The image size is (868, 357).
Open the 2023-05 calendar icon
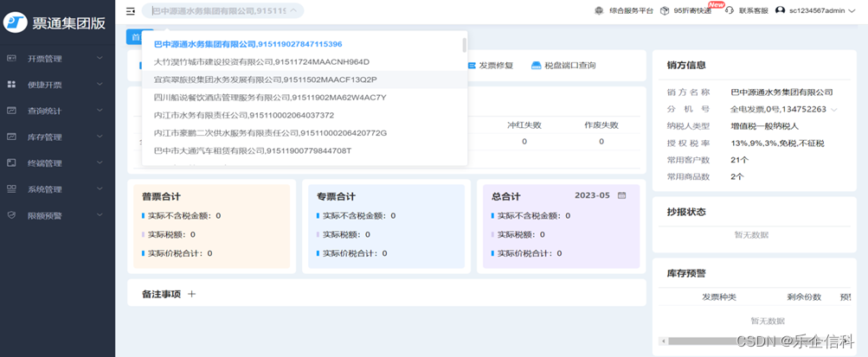[621, 195]
